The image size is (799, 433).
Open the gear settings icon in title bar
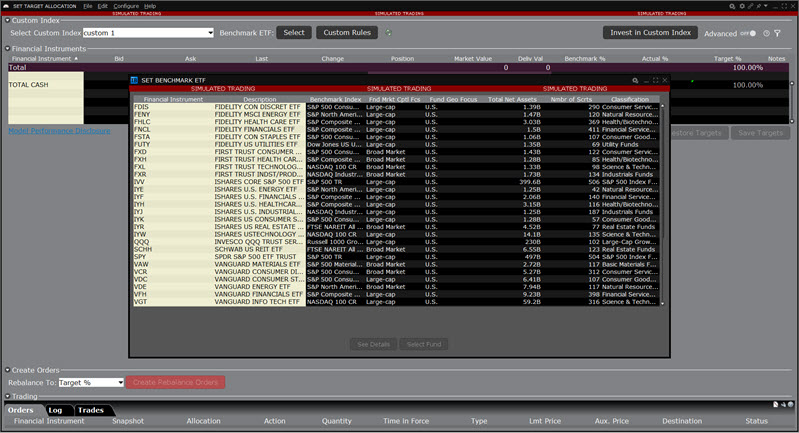742,6
